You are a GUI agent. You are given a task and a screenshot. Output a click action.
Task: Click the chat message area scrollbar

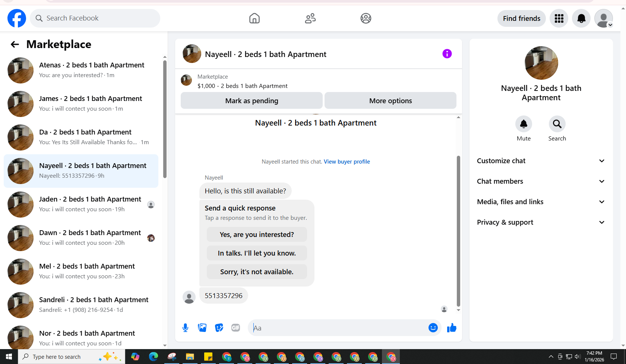[x=458, y=231]
